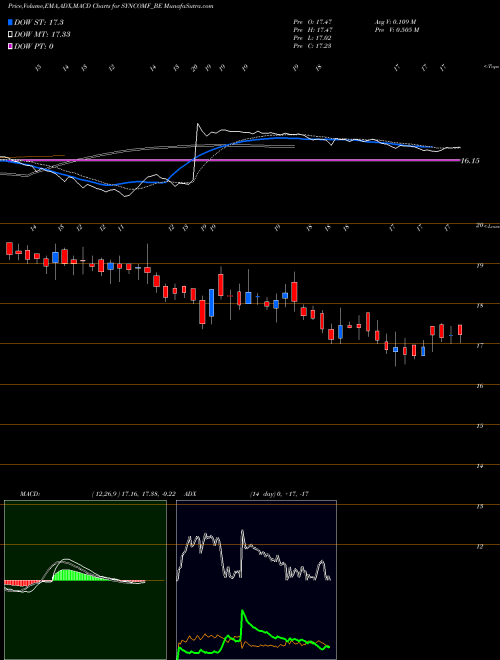Screen dimensions: 500x660
Task: Click the ADX values '(14 day) 0, +17, -17'
Action: coord(279,494)
